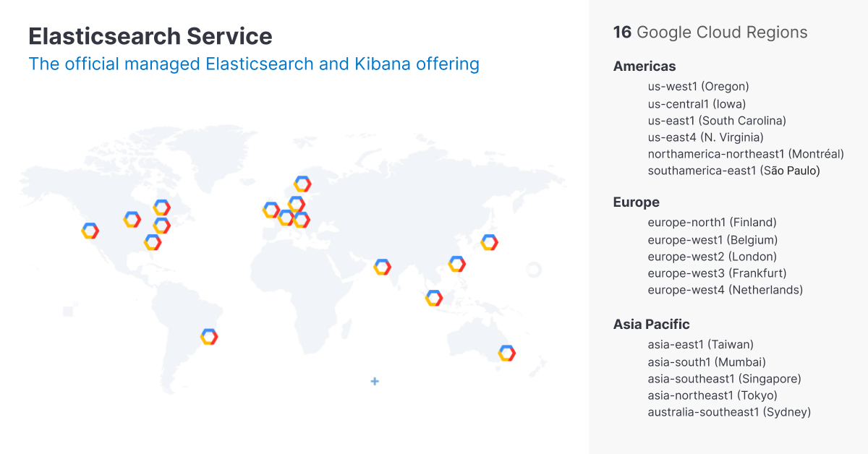Click the Finland marker in northern Europe
Viewport: 868px width, 454px height.
[x=302, y=184]
